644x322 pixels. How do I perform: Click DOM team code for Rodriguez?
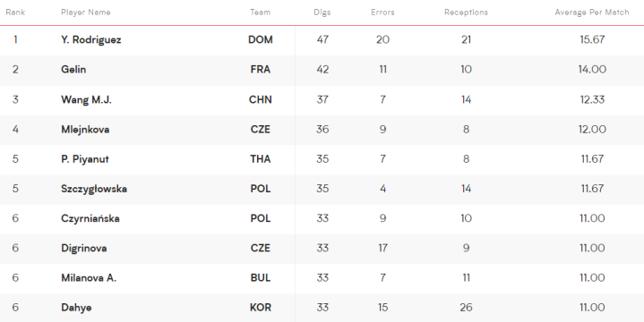pyautogui.click(x=261, y=39)
